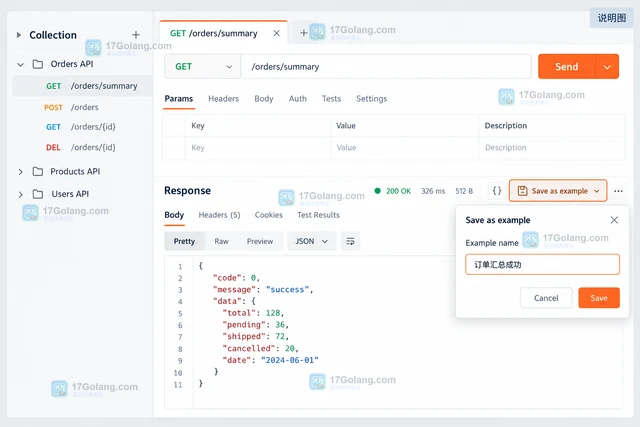The height and width of the screenshot is (427, 640).
Task: Open GET /orders/summary request in sidebar
Action: (83, 86)
